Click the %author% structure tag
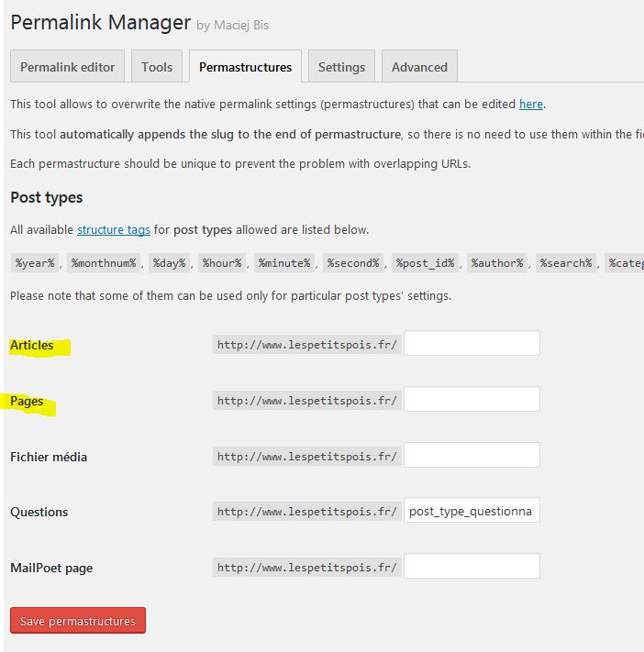644x652 pixels. [497, 263]
